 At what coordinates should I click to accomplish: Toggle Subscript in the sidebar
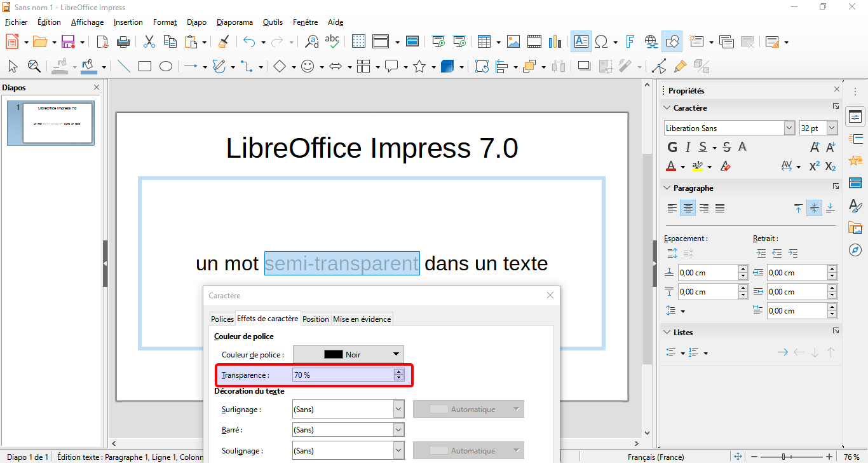[831, 166]
